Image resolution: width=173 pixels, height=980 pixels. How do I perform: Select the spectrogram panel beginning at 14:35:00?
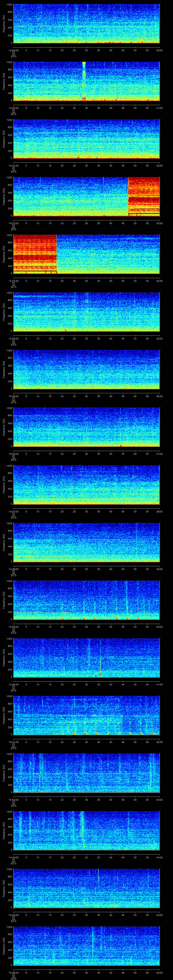point(86,369)
